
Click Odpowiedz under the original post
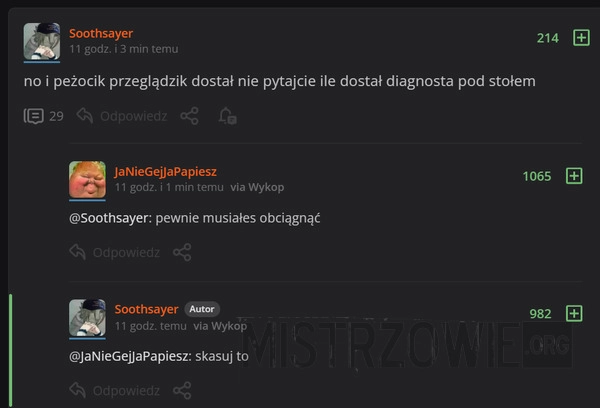122,116
